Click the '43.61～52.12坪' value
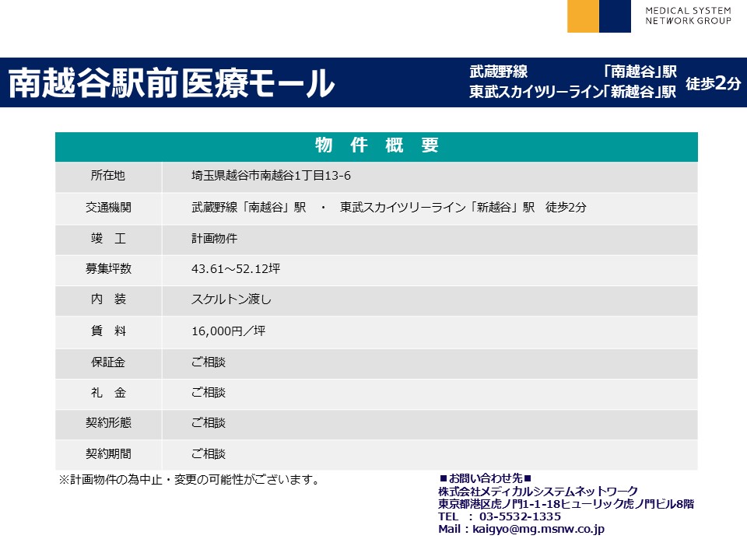The height and width of the screenshot is (560, 747). coord(236,268)
